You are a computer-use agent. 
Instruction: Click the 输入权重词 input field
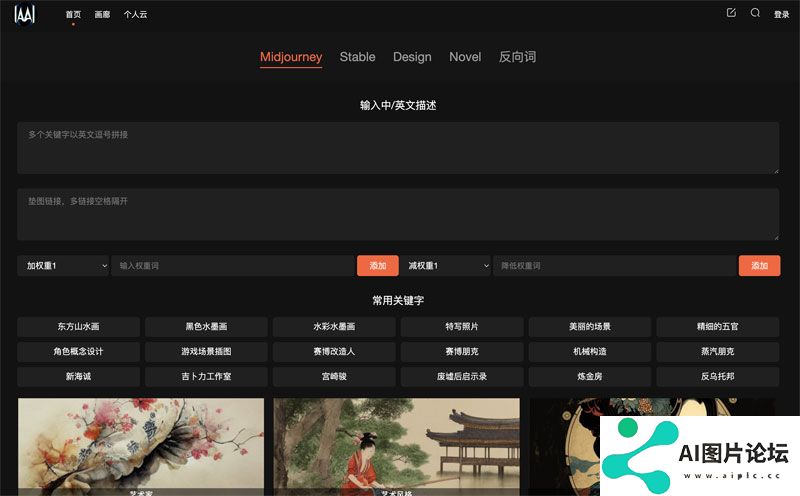pos(234,266)
